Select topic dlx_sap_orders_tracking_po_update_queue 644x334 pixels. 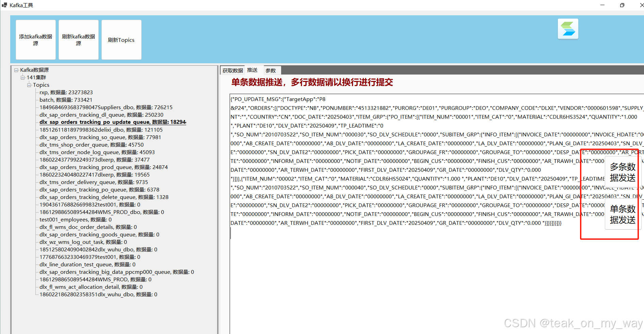click(113, 122)
